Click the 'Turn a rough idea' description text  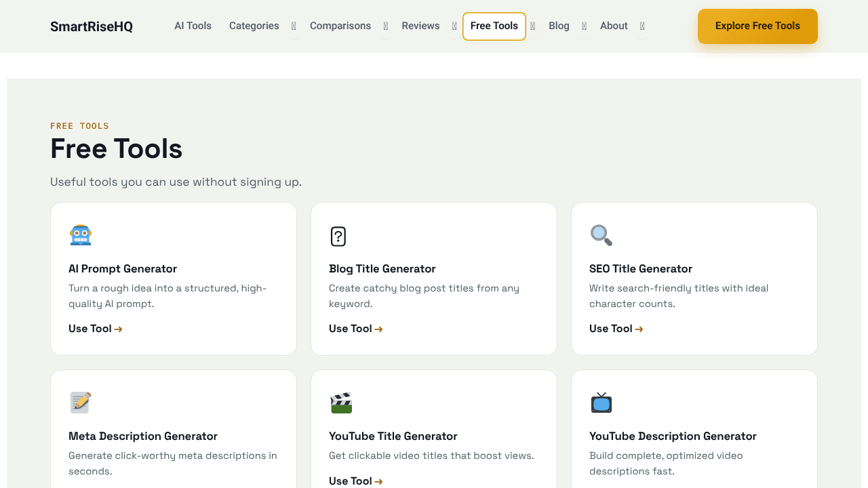click(x=167, y=296)
